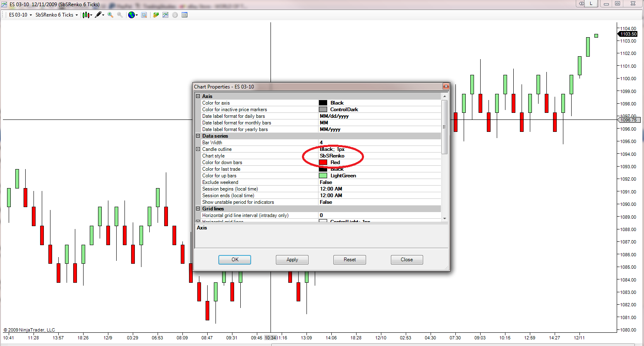Viewport: 644px width, 346px height.
Task: Open chart properties list icon in toolbar
Action: tap(184, 15)
